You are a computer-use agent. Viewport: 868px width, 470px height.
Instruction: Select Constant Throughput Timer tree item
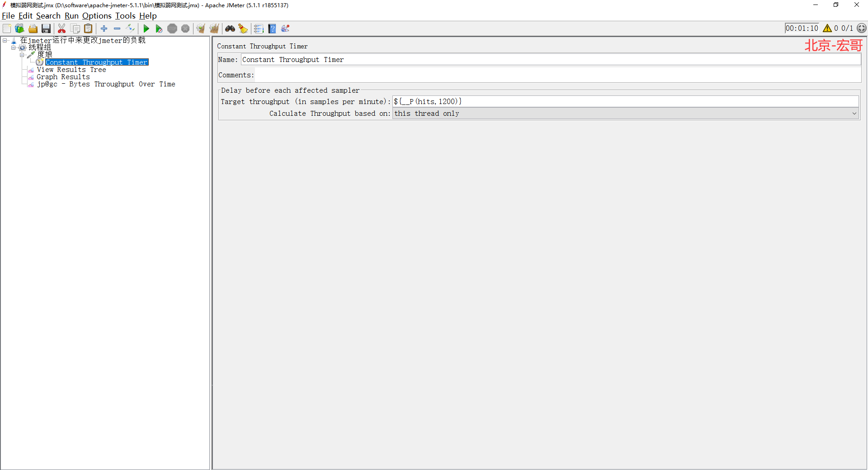(x=97, y=62)
